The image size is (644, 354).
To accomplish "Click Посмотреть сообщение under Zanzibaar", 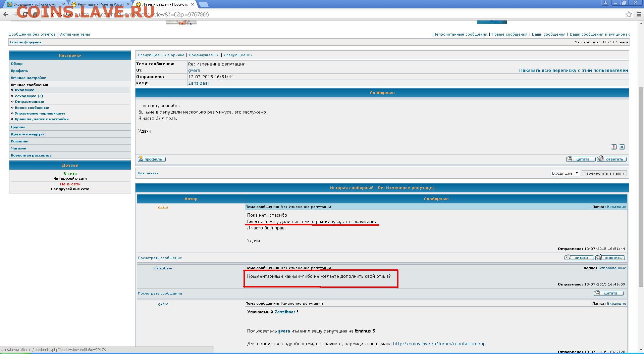I will click(160, 294).
